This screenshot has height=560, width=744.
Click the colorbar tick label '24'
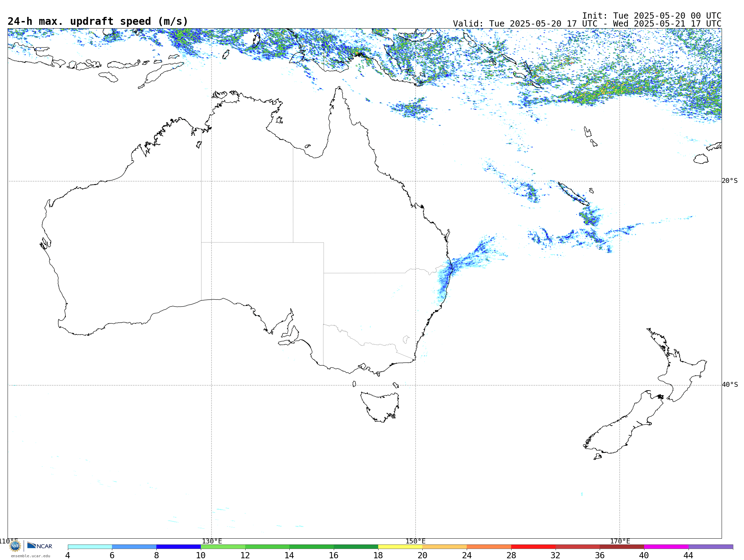pyautogui.click(x=467, y=555)
